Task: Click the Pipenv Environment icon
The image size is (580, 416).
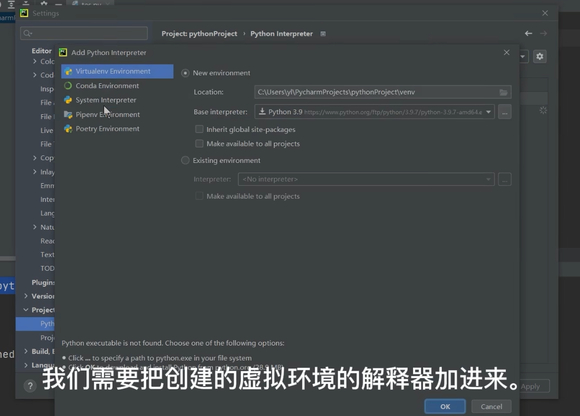Action: (x=68, y=115)
